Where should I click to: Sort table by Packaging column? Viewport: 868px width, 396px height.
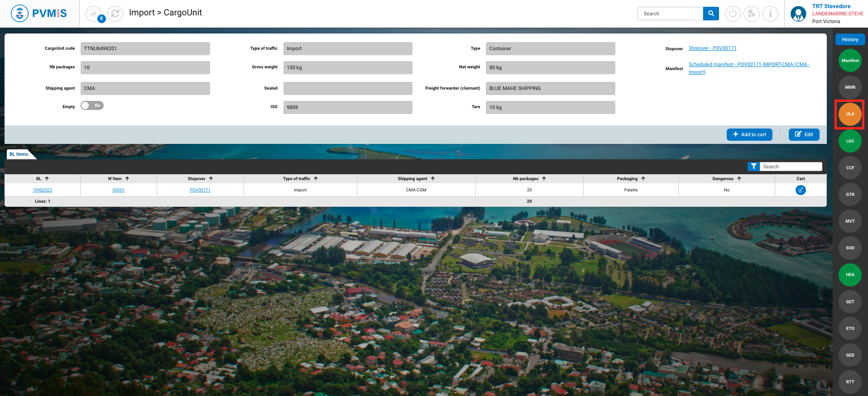(643, 179)
